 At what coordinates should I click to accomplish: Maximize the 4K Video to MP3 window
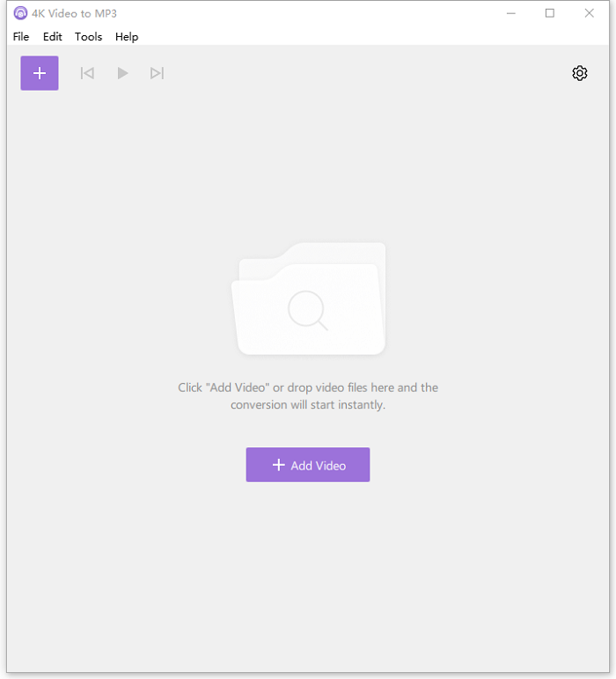pyautogui.click(x=550, y=13)
